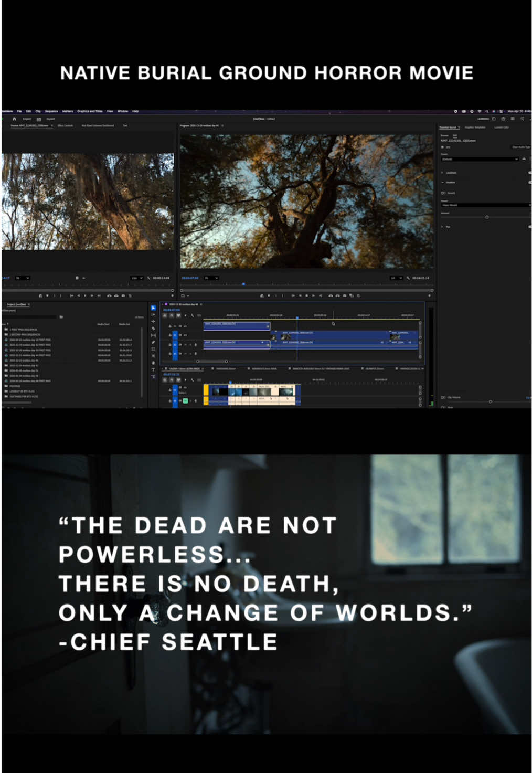532x773 pixels.
Task: Click Mark Out in the Source monitor
Action: 61,295
